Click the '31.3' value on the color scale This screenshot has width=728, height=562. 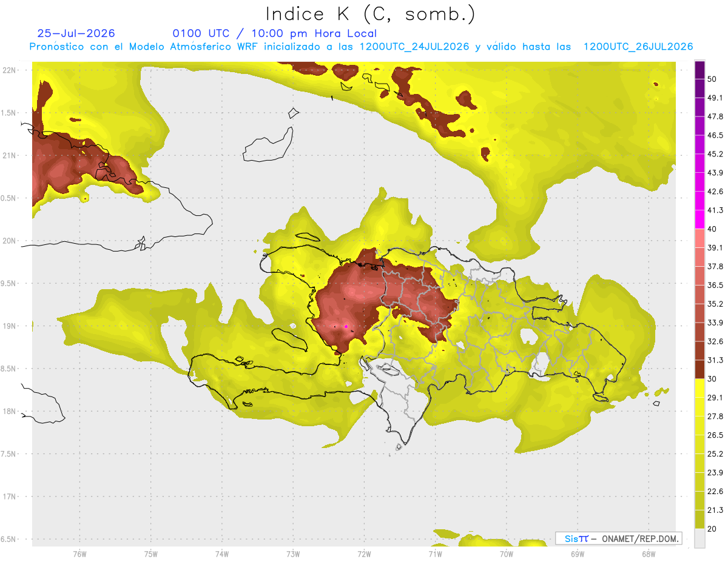pos(715,360)
